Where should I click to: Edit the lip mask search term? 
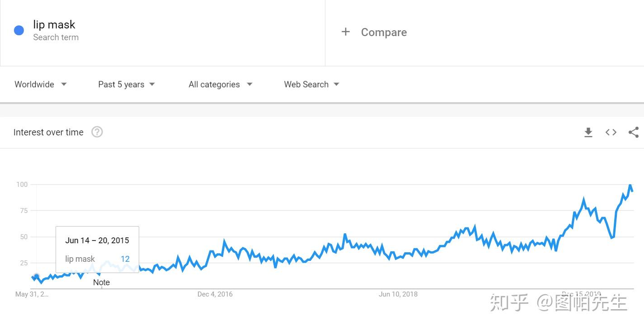click(54, 25)
